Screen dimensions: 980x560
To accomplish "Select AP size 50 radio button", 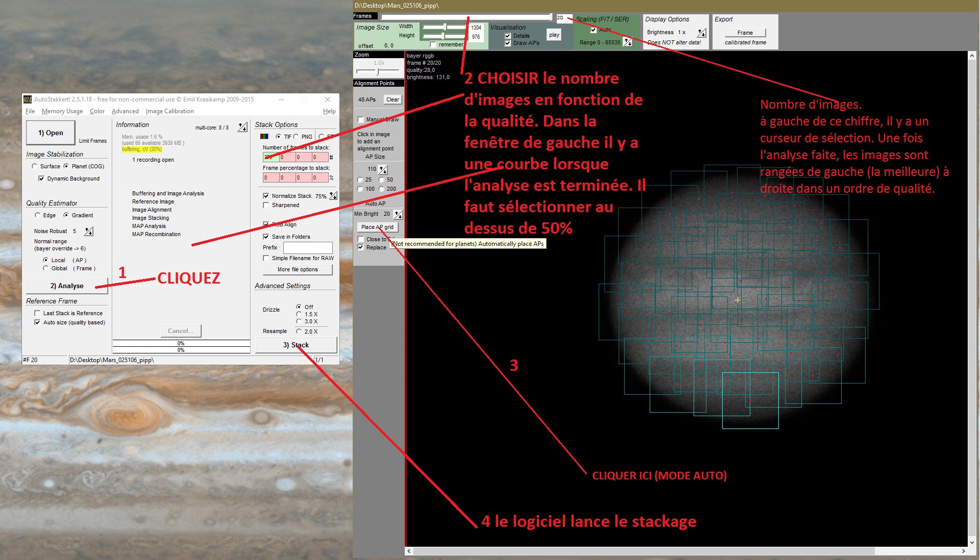I will click(381, 180).
